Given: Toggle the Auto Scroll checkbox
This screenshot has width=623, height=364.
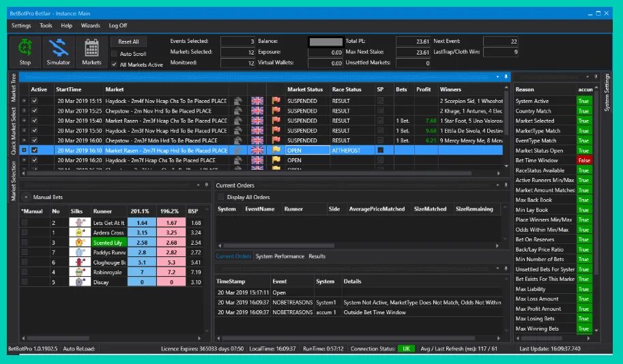Looking at the screenshot, I should 115,54.
